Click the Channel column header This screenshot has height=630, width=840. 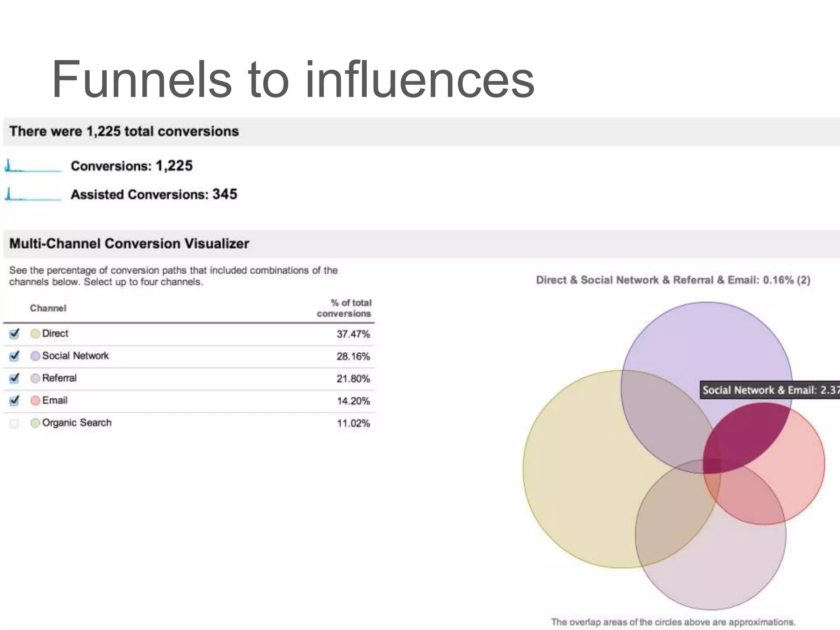[48, 308]
